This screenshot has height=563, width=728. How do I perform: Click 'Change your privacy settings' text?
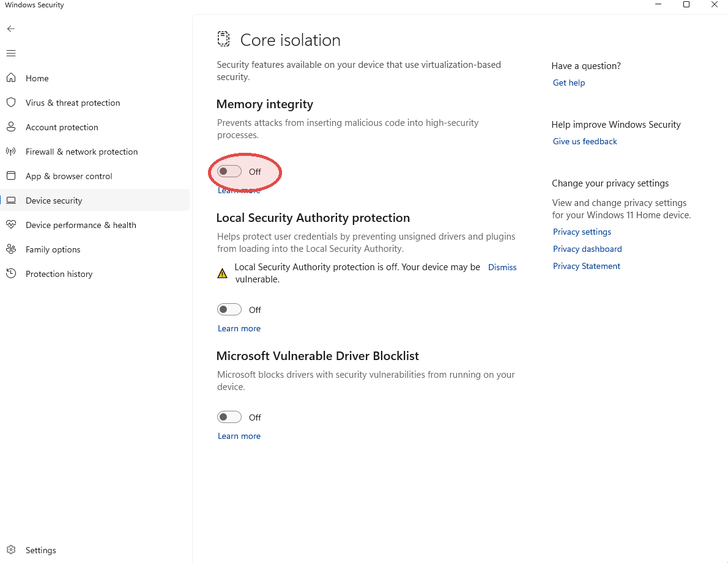pos(610,183)
